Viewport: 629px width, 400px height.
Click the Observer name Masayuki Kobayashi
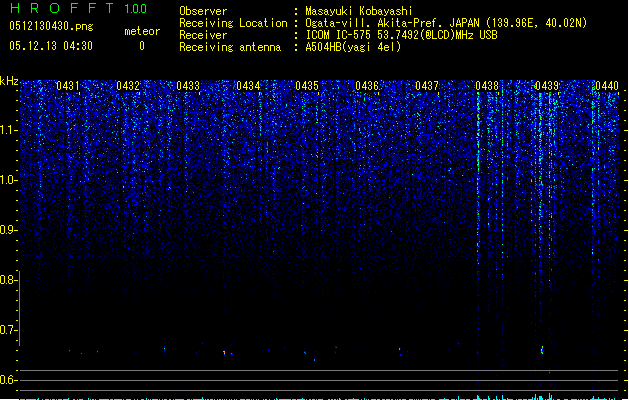click(359, 11)
